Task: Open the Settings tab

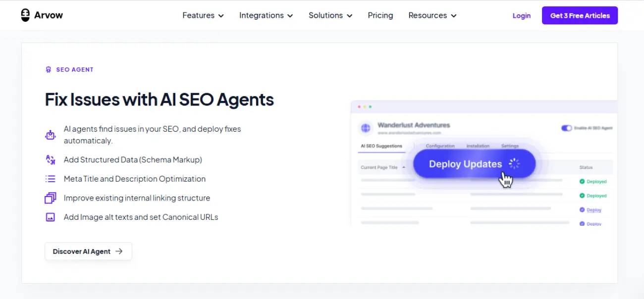Action: point(510,146)
